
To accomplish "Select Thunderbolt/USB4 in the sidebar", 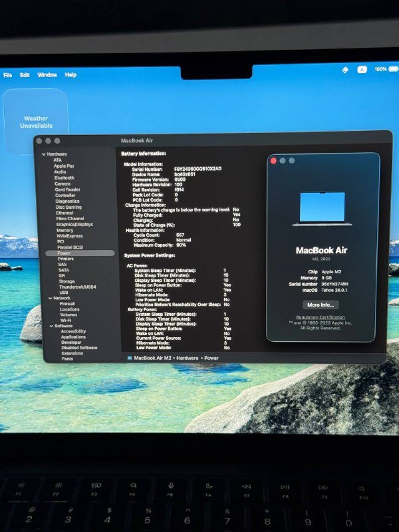I will (77, 287).
